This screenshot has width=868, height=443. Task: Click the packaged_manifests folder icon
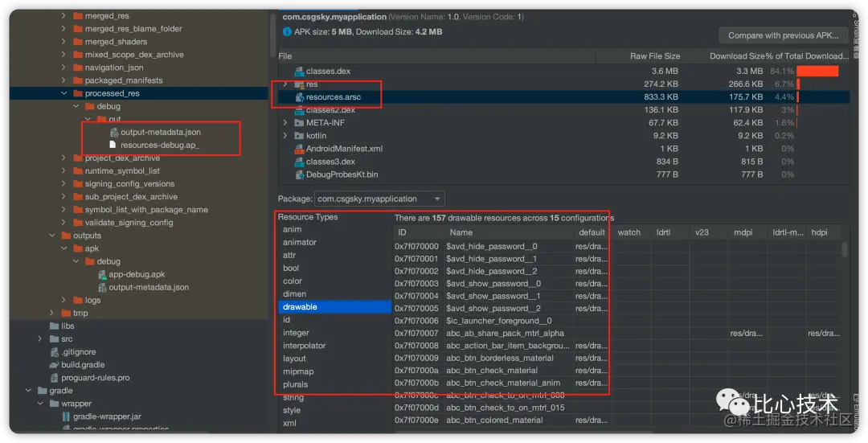tap(77, 80)
